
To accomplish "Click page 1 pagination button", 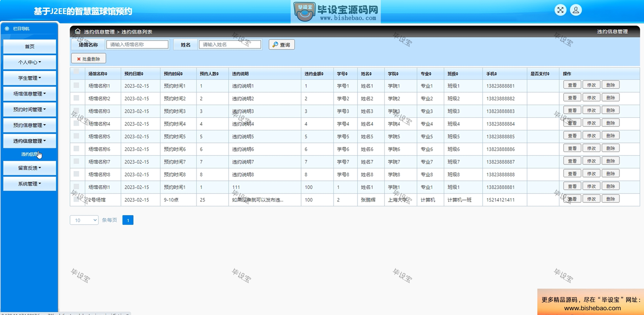I will [128, 220].
